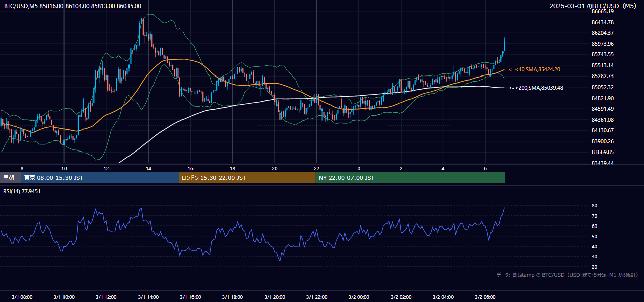This screenshot has width=644, height=302.
Task: Click price axis value 85052.32
Action: click(x=602, y=87)
